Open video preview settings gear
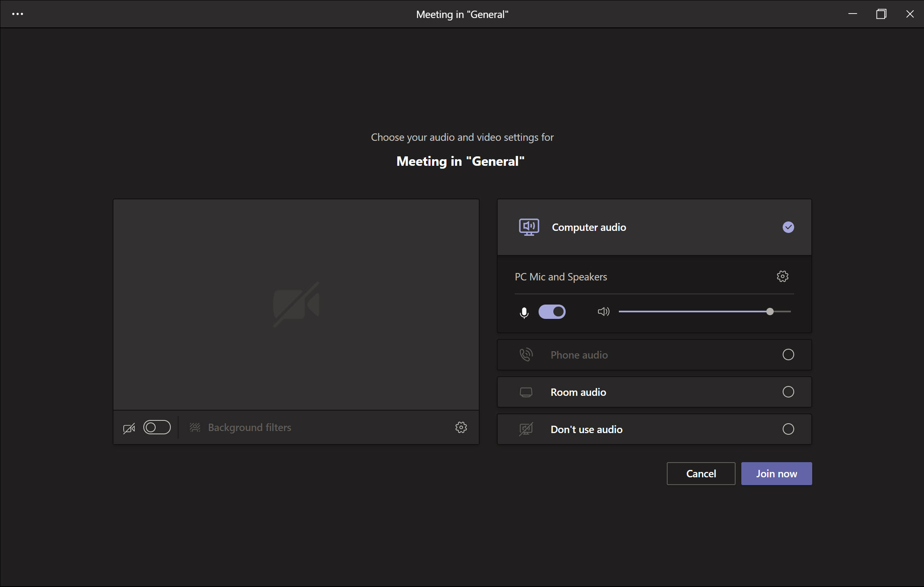Viewport: 924px width, 587px height. pyautogui.click(x=461, y=427)
